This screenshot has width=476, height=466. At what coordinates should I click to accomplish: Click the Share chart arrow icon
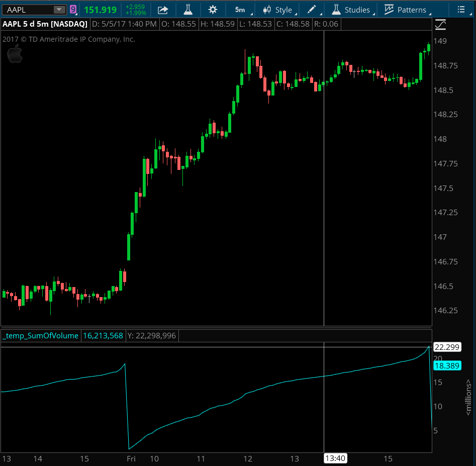(163, 10)
